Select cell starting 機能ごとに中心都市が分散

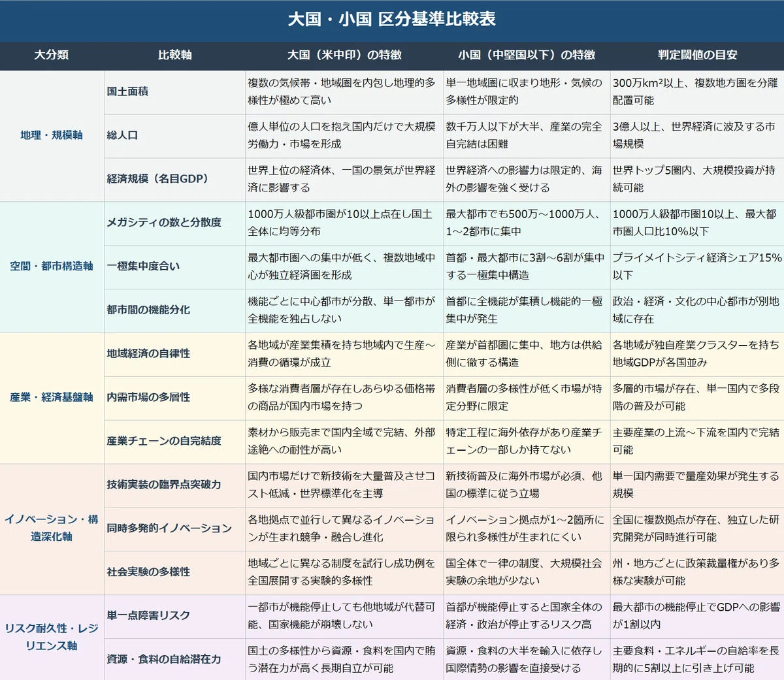344,311
